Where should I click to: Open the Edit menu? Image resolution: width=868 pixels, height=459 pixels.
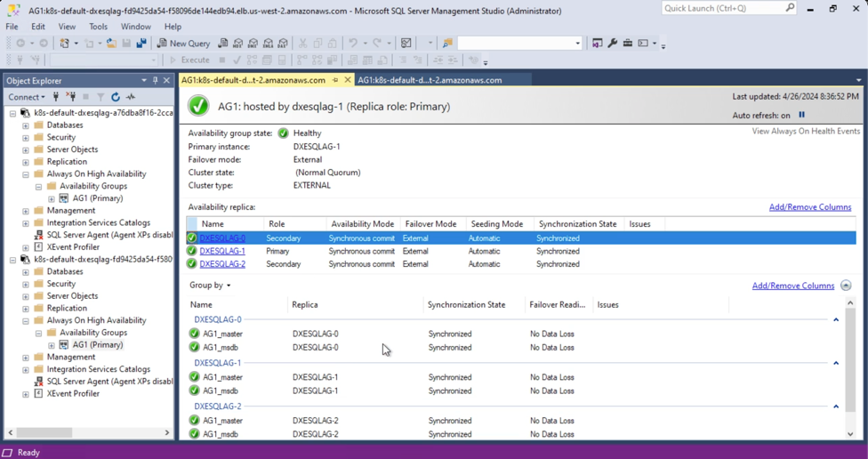(38, 27)
